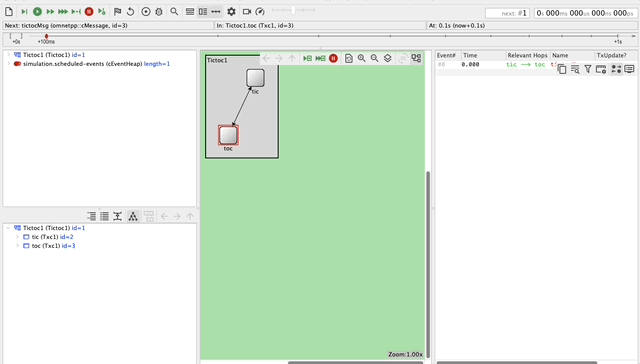Select Tictoc1 id=1 in top tree

click(x=54, y=55)
